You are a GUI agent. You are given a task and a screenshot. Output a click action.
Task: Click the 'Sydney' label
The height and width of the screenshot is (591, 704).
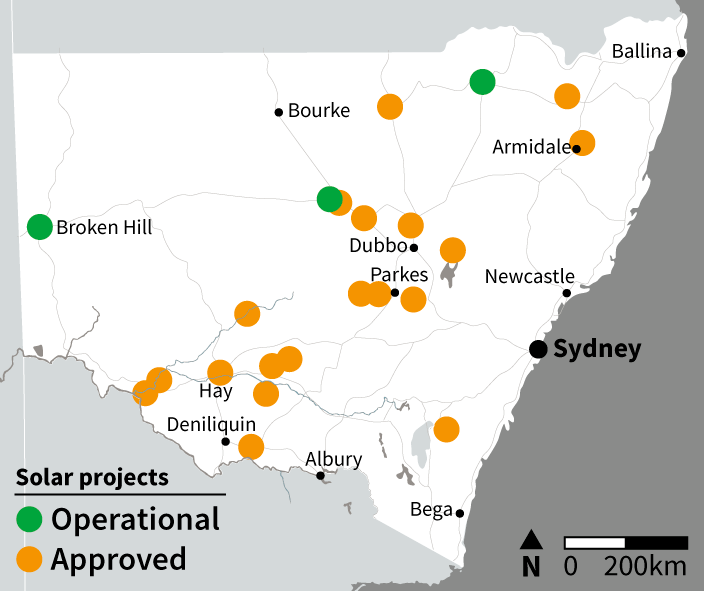pyautogui.click(x=597, y=349)
